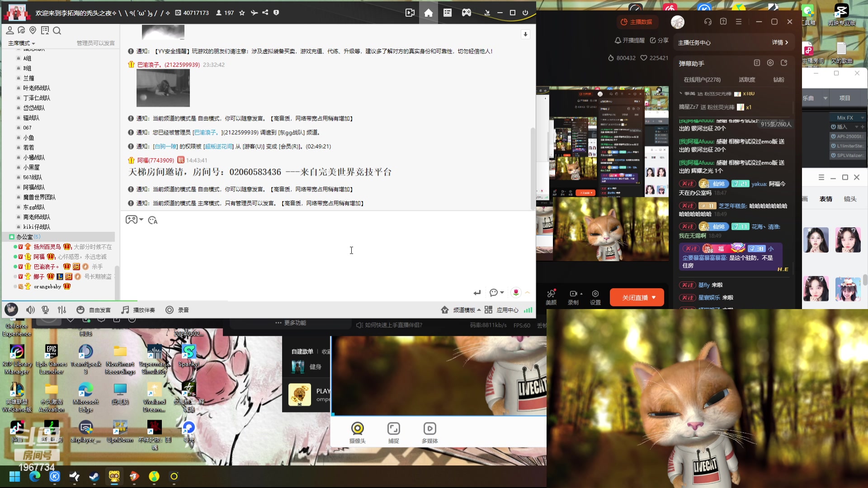
Task: Select the 镜头 tab
Action: tap(850, 199)
